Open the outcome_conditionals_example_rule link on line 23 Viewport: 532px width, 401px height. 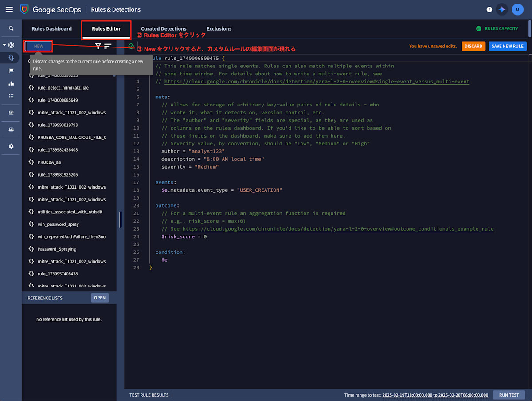click(x=338, y=229)
